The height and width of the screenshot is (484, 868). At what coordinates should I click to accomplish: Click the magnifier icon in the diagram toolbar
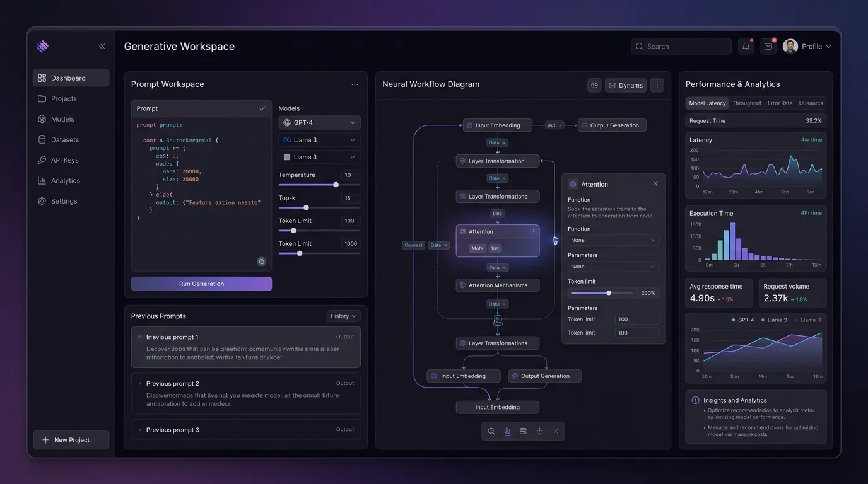click(x=491, y=431)
